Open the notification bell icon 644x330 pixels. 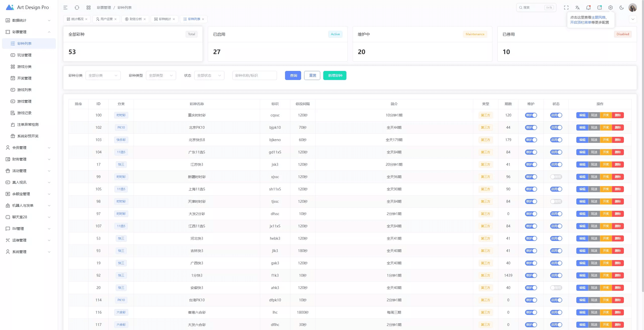588,8
